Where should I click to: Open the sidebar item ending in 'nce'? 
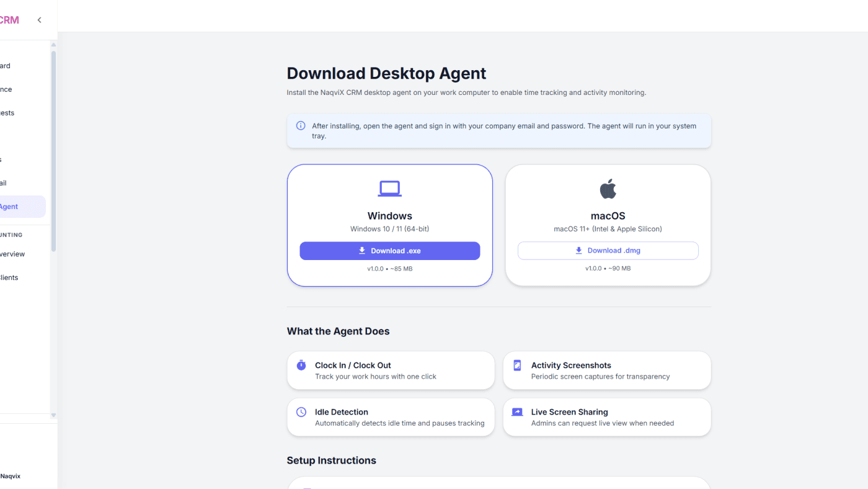click(6, 89)
